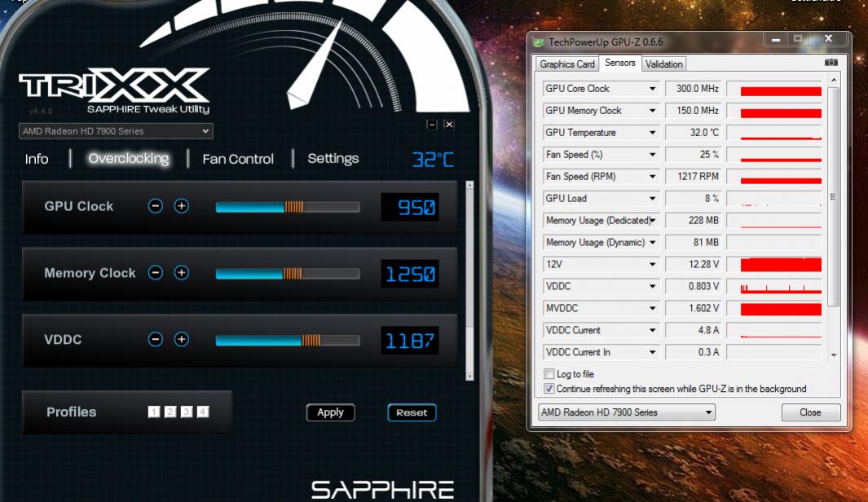Expand GPU Memory Clock sensor dropdown

point(652,111)
